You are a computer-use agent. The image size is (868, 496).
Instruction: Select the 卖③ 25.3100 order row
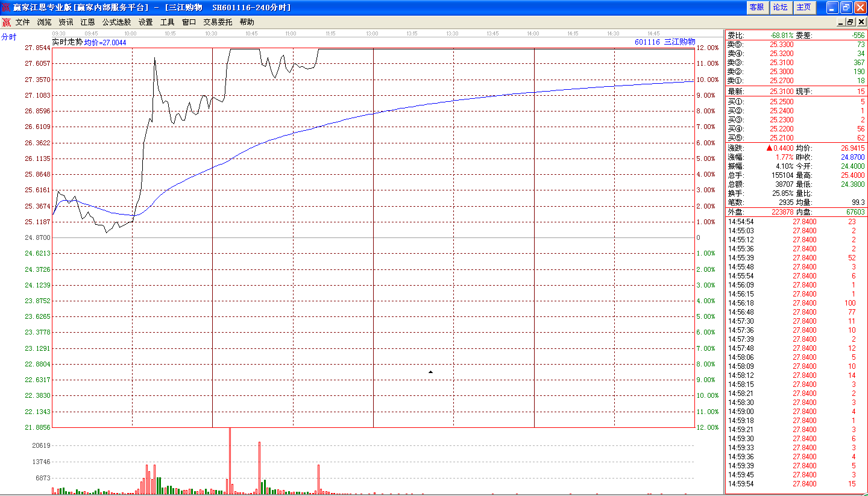point(796,63)
